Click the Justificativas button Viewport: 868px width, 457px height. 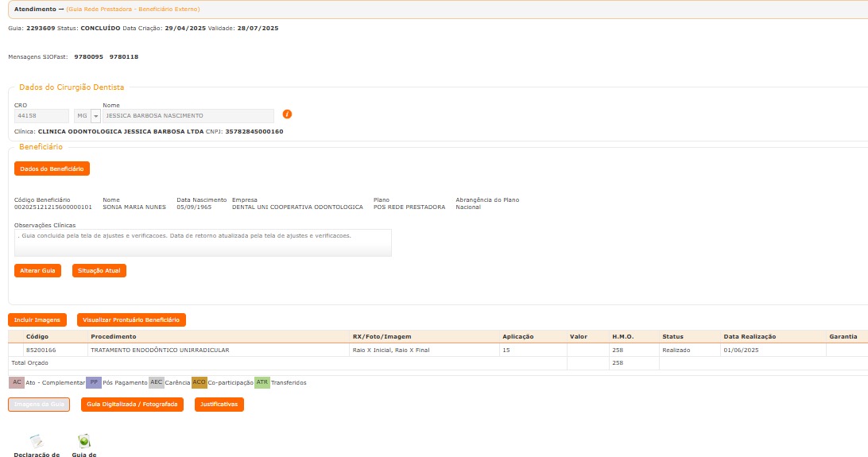(219, 405)
